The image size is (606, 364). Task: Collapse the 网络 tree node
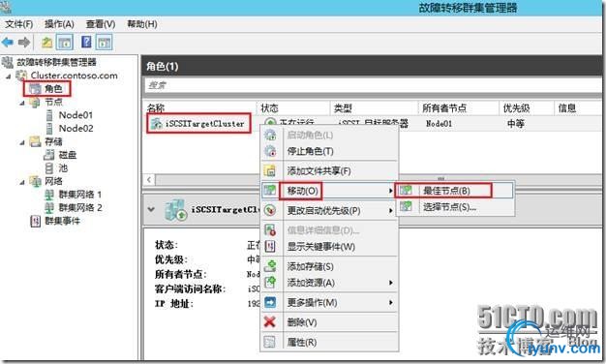(x=22, y=182)
